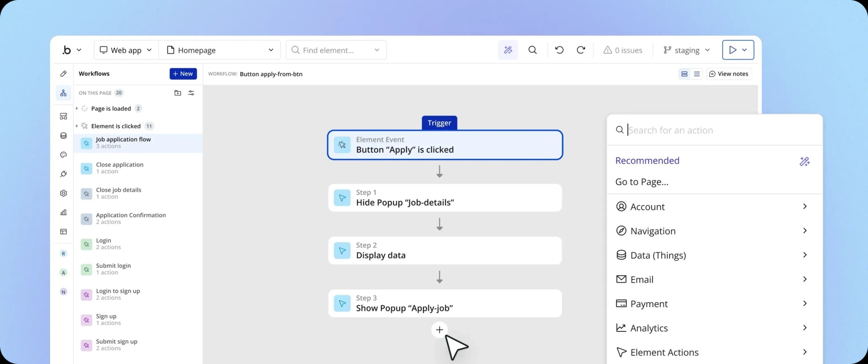Open the layout blocks sidebar icon

pos(64,116)
